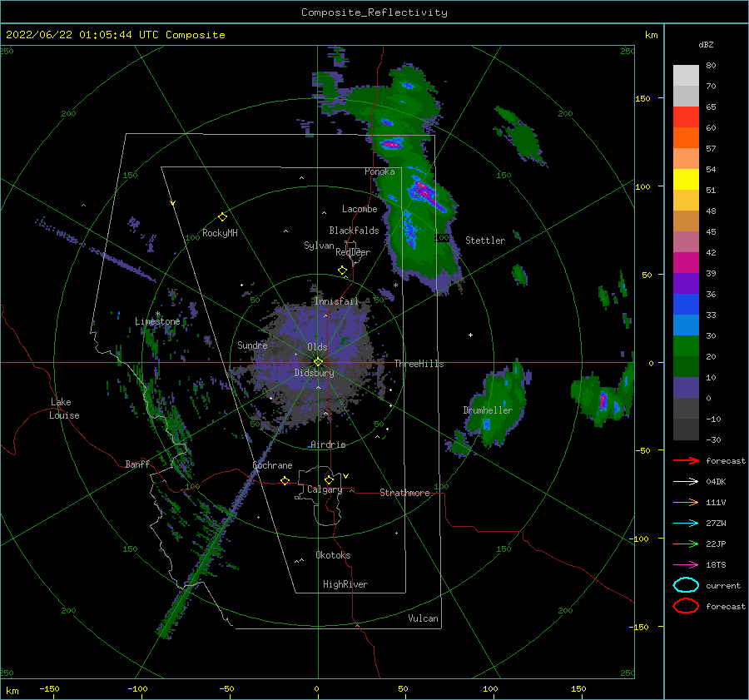Click the Olds label
Viewport: 749px width, 700px height.
click(x=317, y=347)
